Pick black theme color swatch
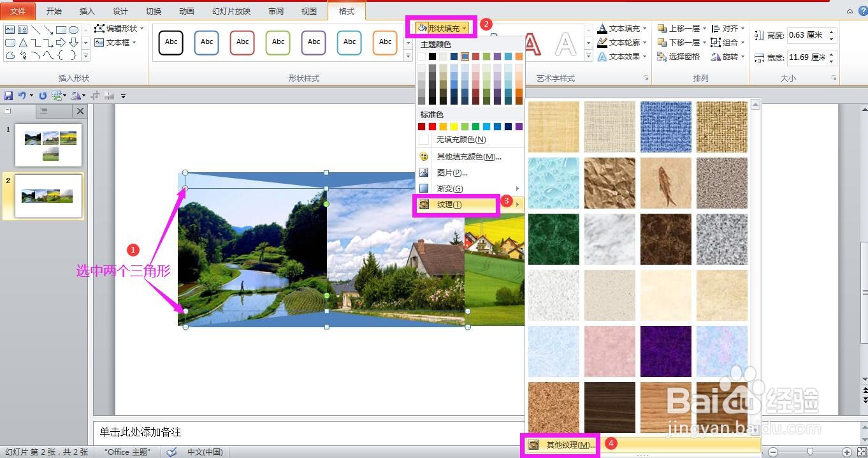Image resolution: width=868 pixels, height=458 pixels. pos(432,56)
